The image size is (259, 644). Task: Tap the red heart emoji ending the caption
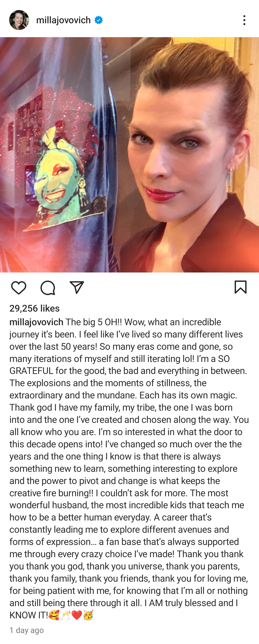pos(77,615)
